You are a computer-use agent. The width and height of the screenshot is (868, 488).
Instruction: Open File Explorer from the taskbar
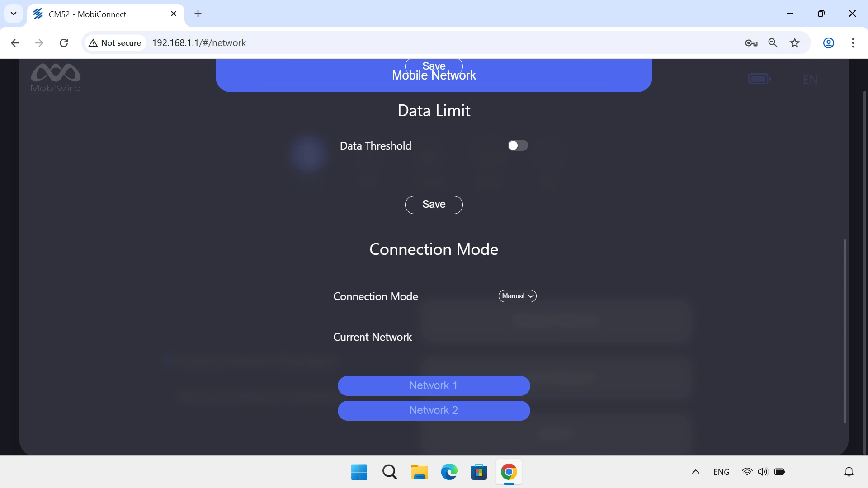point(419,472)
